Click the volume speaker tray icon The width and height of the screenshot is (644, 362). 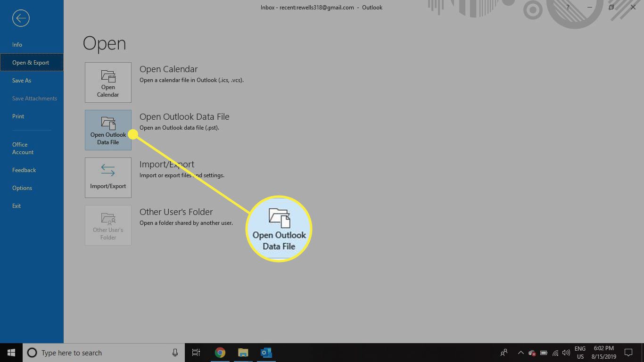pos(566,353)
